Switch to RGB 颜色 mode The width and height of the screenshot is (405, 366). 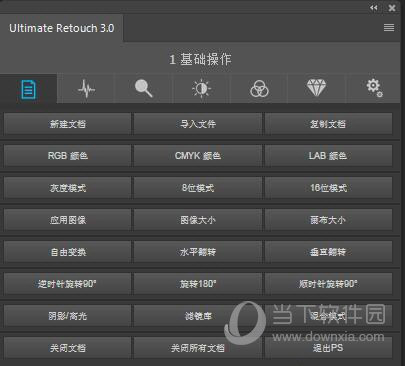point(68,156)
